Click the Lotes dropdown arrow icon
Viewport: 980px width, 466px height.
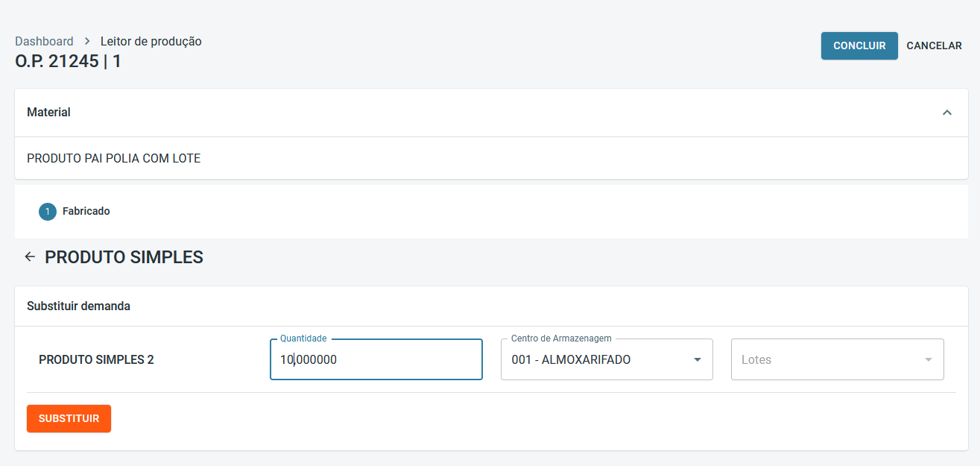pyautogui.click(x=929, y=359)
